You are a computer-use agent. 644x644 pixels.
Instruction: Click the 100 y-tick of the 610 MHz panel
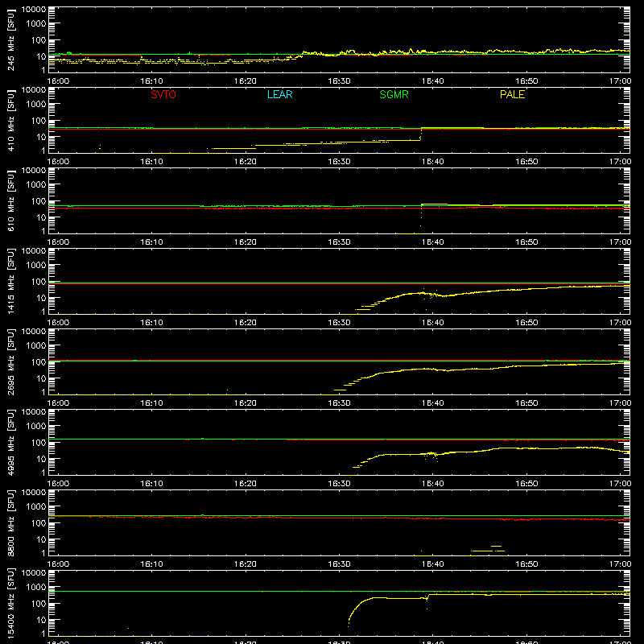click(39, 201)
